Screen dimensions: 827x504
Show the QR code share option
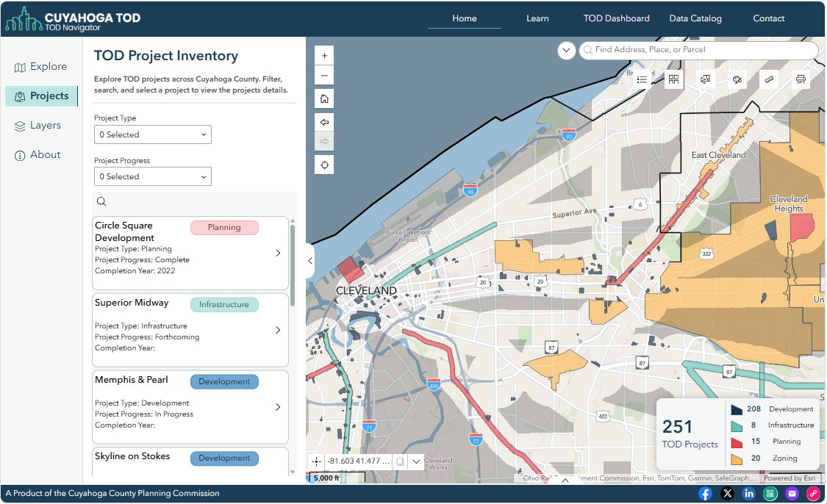(x=770, y=494)
